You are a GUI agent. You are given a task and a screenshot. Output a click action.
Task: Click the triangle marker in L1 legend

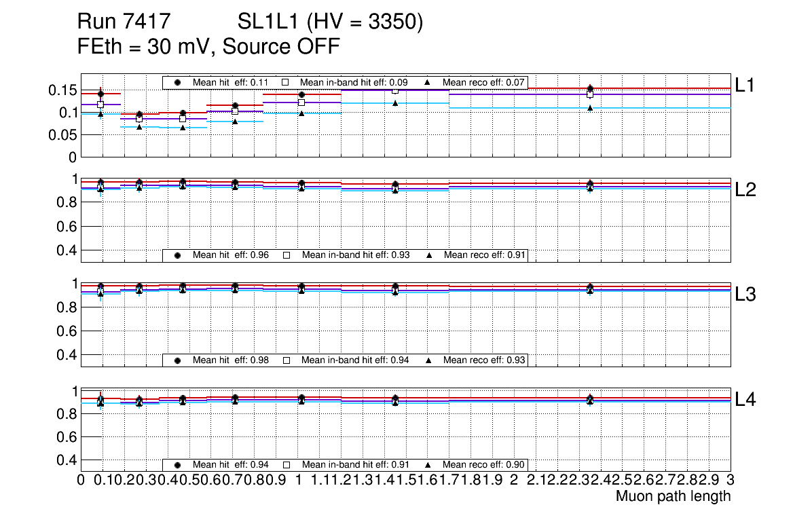click(429, 82)
